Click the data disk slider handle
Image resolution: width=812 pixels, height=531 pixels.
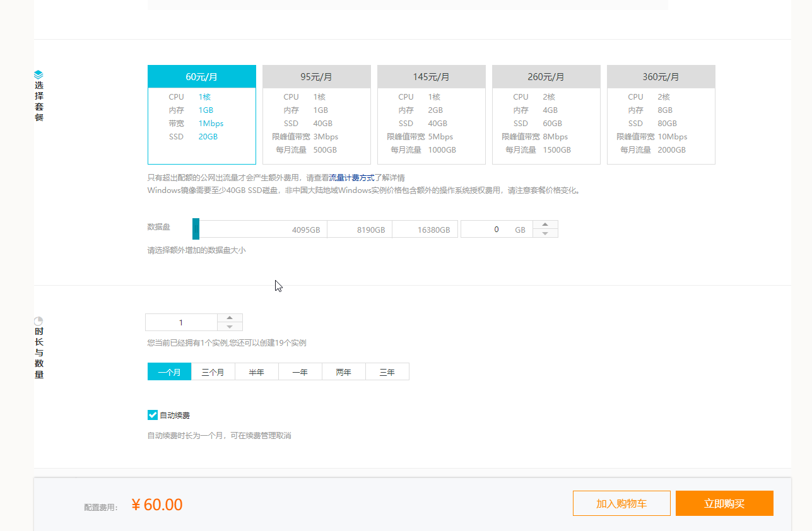[196, 229]
